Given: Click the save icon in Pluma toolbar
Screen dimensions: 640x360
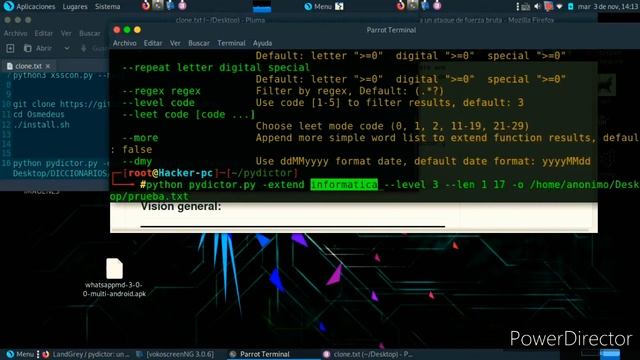Looking at the screenshot, I should (84, 48).
